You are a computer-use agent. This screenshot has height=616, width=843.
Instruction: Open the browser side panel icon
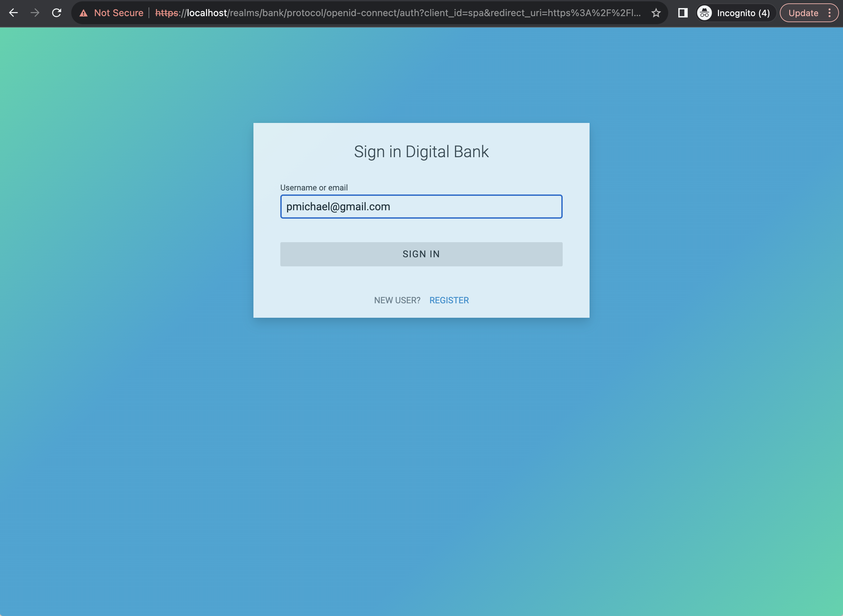point(683,13)
